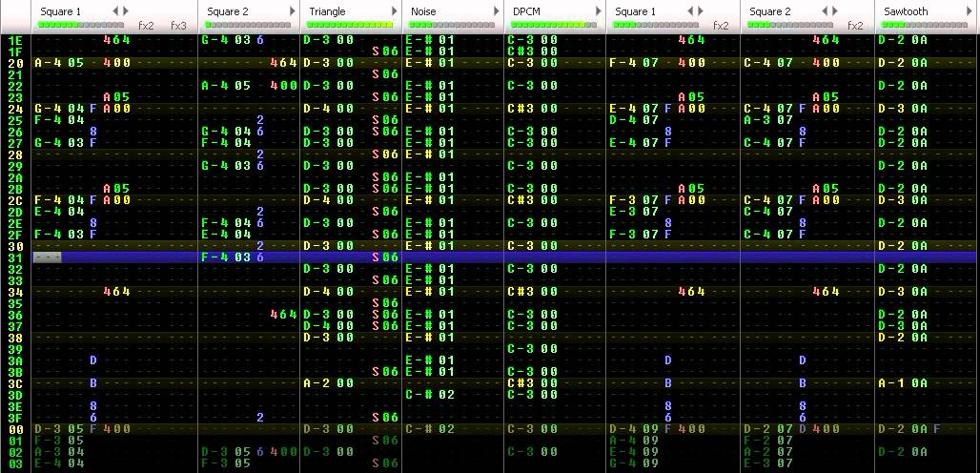Select note 'G-4 09' in row 03
The height and width of the screenshot is (473, 980).
(x=634, y=463)
